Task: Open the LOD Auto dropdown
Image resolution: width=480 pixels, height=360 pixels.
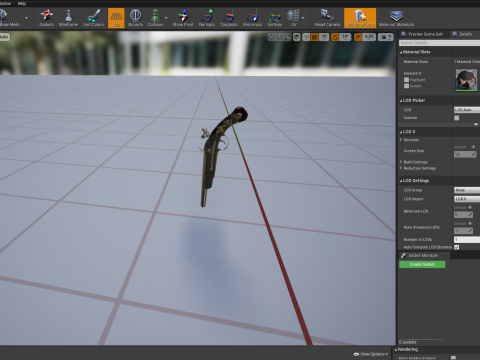Action: [x=467, y=110]
